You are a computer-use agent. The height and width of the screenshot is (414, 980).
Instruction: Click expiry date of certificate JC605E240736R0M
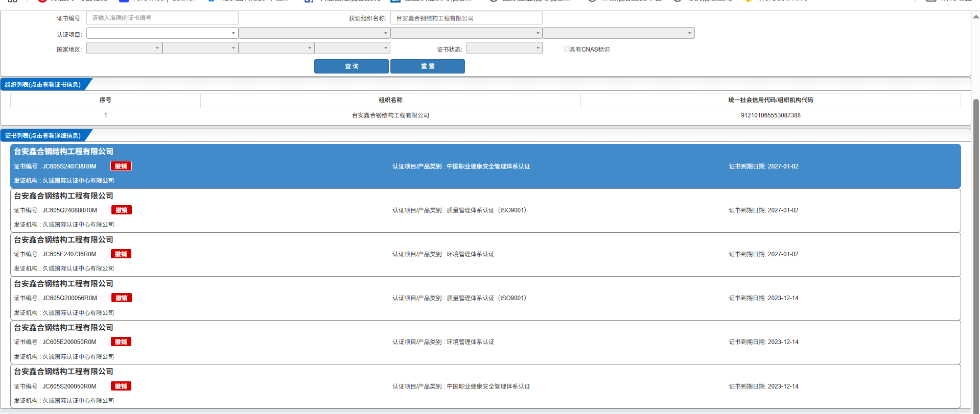763,254
